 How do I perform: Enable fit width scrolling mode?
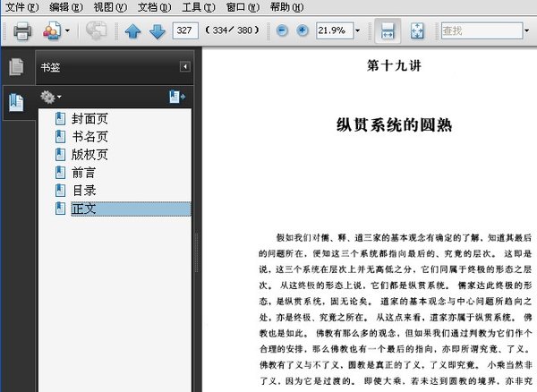388,31
